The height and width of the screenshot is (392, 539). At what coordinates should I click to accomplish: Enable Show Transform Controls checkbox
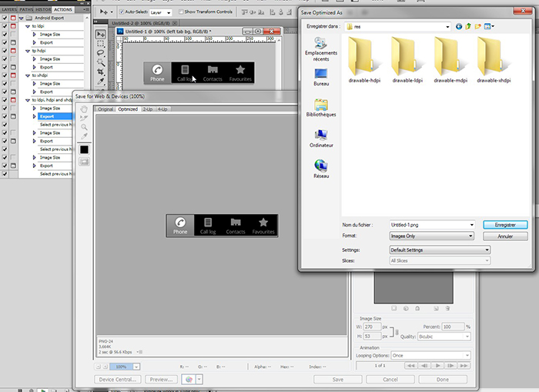coord(180,12)
